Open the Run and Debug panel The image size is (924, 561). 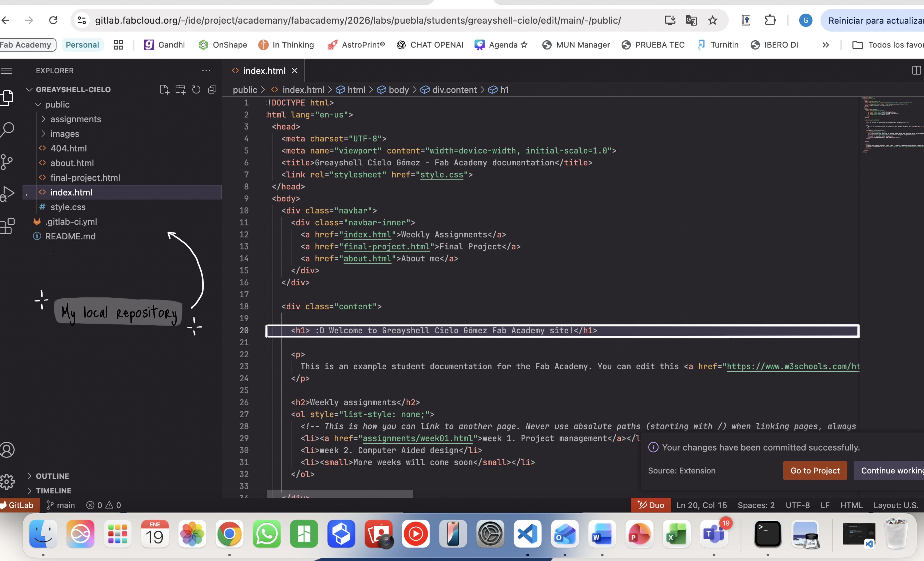click(x=8, y=193)
